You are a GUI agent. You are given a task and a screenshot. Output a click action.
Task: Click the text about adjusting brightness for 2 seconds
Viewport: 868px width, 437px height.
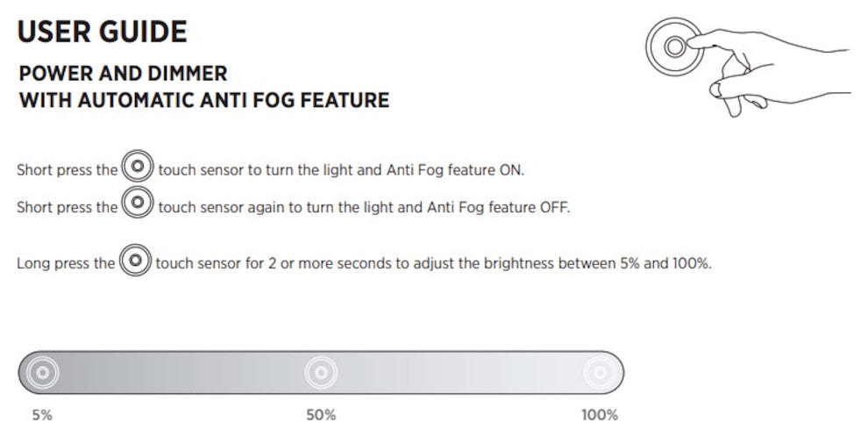[433, 262]
